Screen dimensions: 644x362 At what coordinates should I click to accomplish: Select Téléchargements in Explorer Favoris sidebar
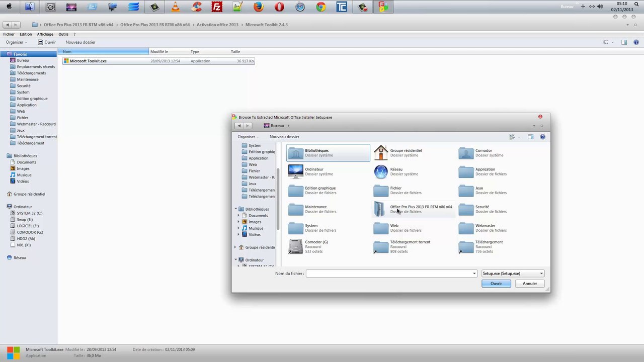click(31, 73)
